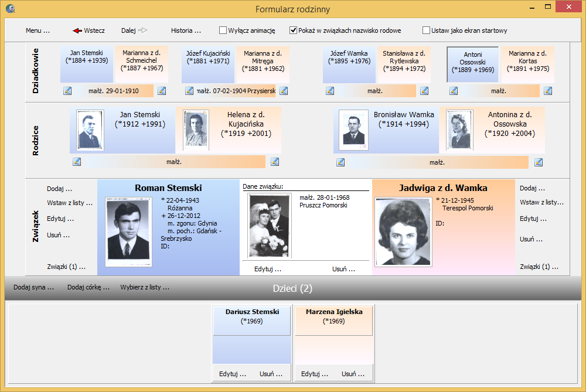This screenshot has height=392, width=586.
Task: Click Edytuj under Dariusz Stemski card
Action: coord(233,374)
